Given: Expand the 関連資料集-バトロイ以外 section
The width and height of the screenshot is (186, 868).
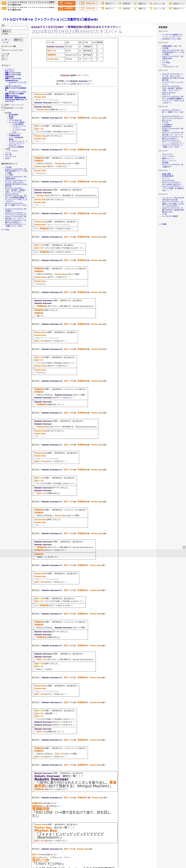Looking at the screenshot, I should (x=3, y=109).
